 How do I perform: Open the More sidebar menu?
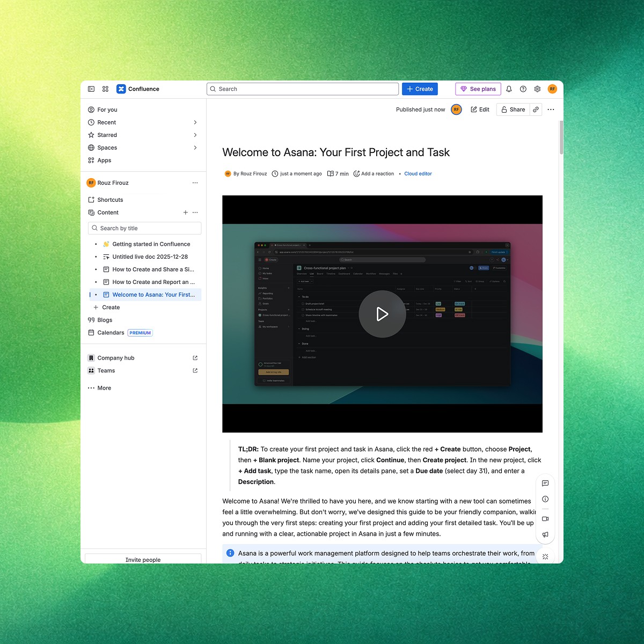100,388
